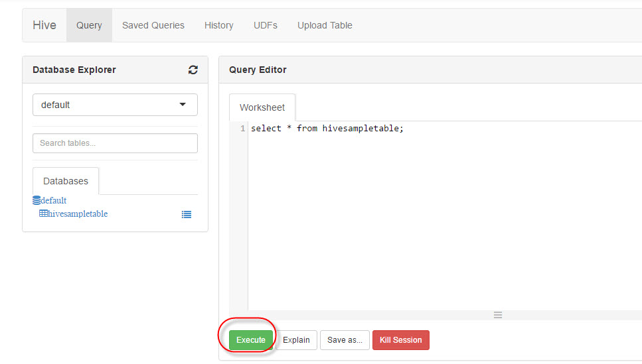This screenshot has width=642, height=364.
Task: Click the editor resize handle icon
Action: 497,315
